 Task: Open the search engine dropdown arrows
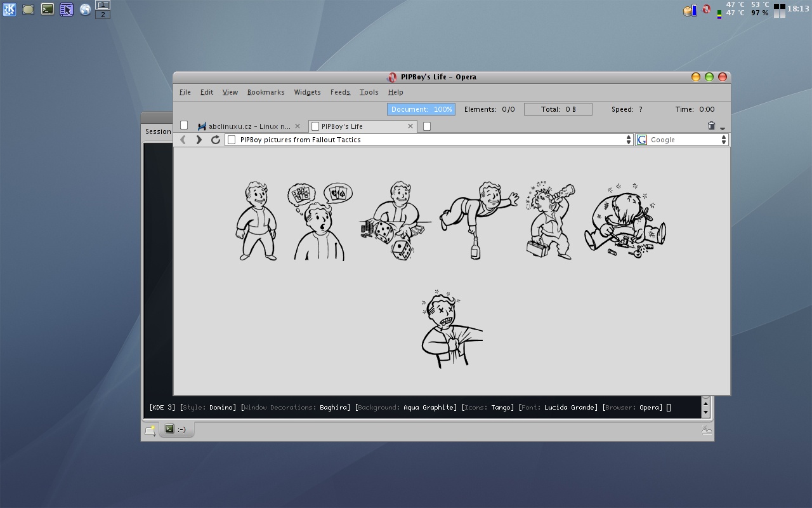(x=723, y=140)
